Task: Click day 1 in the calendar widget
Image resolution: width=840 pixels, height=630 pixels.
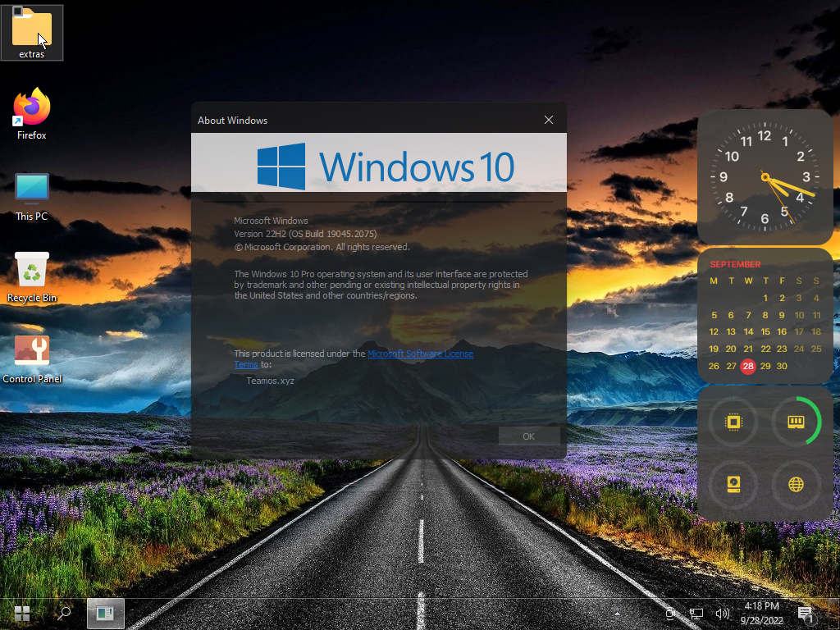Action: (x=765, y=298)
